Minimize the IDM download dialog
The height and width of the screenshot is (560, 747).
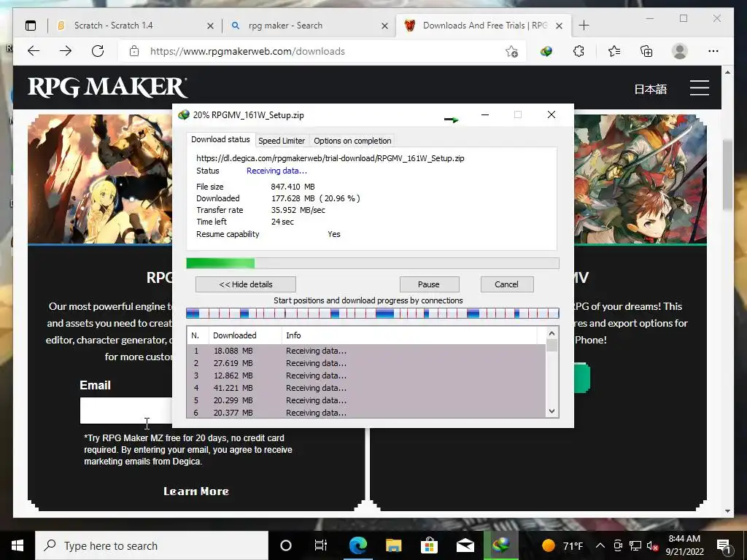coord(485,114)
